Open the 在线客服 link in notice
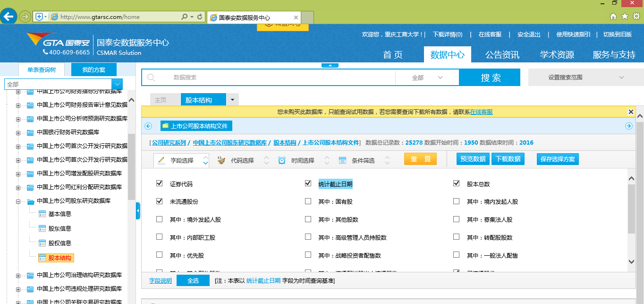This screenshot has width=644, height=304. coord(481,112)
